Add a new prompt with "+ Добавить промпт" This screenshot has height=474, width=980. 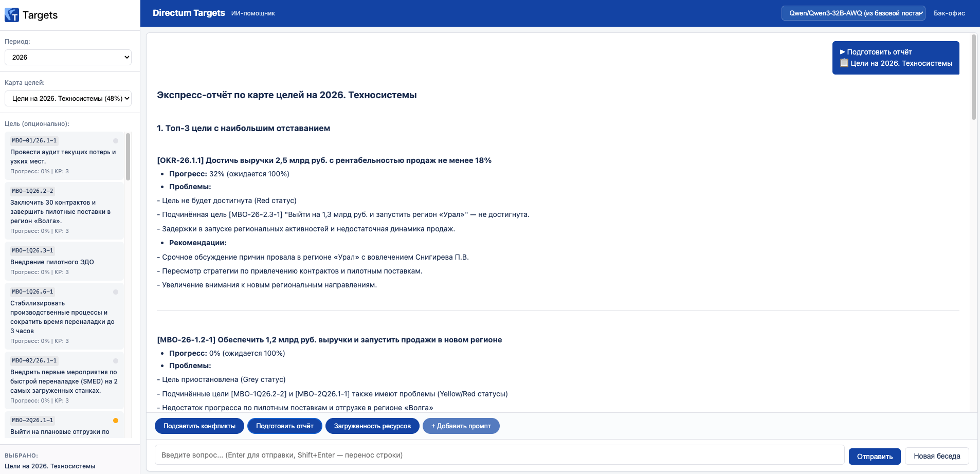click(x=461, y=426)
